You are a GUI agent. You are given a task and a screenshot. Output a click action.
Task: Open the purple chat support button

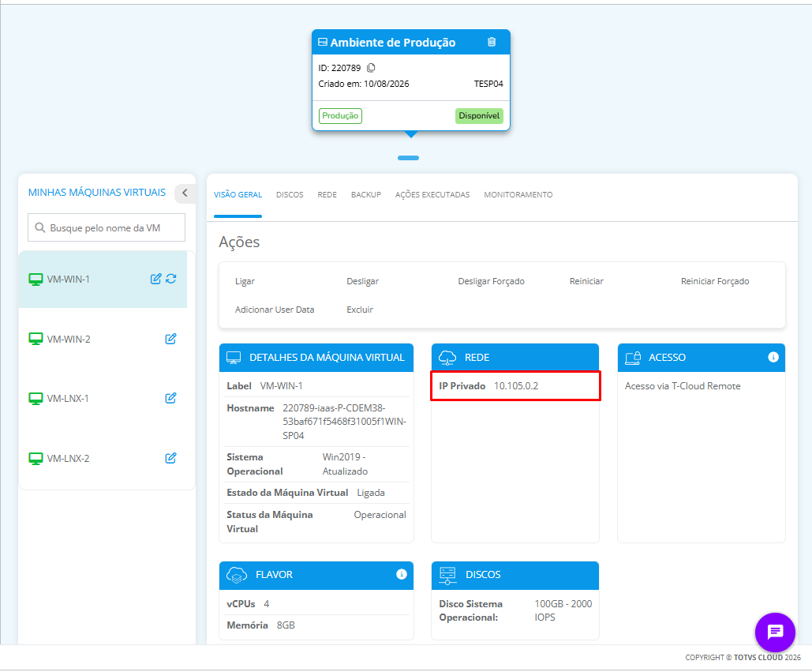(775, 632)
